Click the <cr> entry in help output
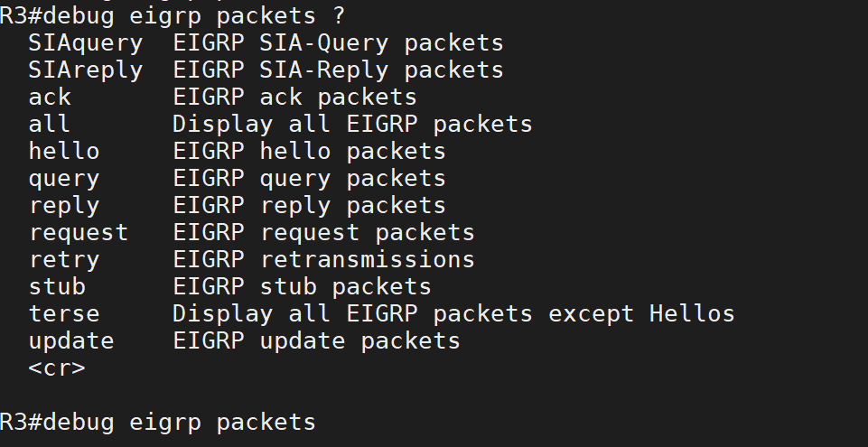This screenshot has width=868, height=447. (x=57, y=368)
